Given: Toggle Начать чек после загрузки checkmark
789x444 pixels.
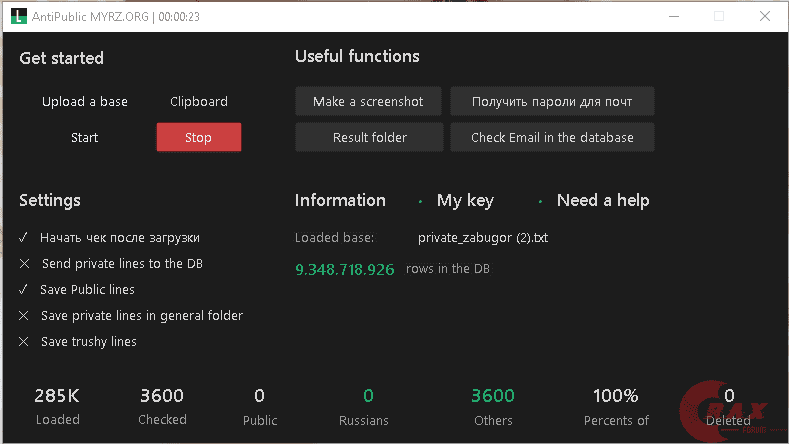Looking at the screenshot, I should [x=23, y=238].
